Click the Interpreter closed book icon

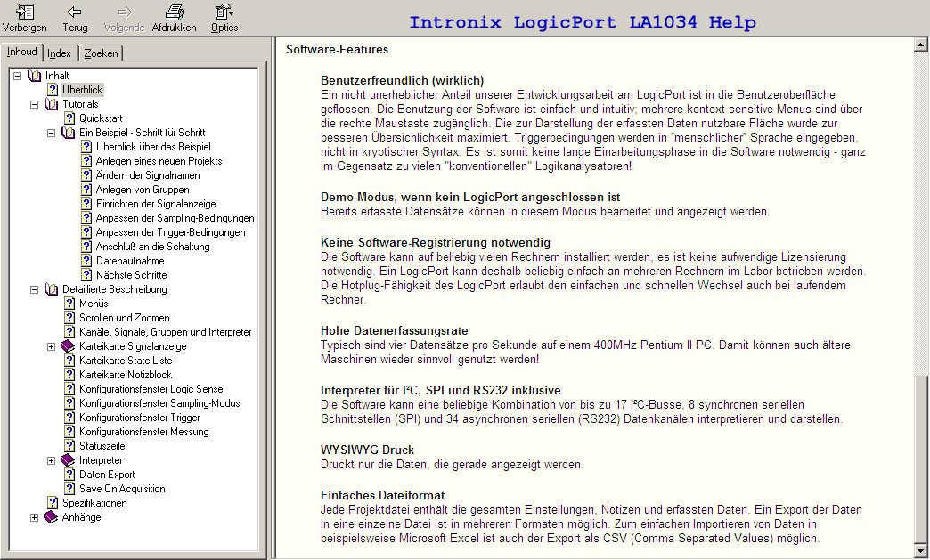(x=69, y=460)
